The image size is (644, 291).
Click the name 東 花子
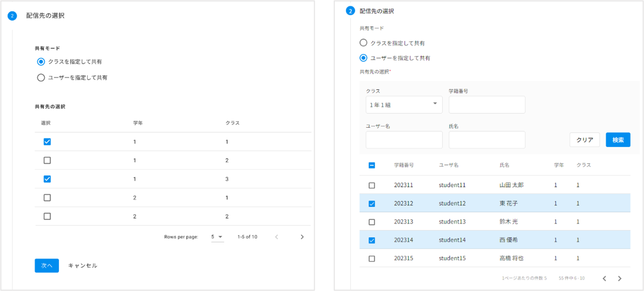click(x=508, y=203)
